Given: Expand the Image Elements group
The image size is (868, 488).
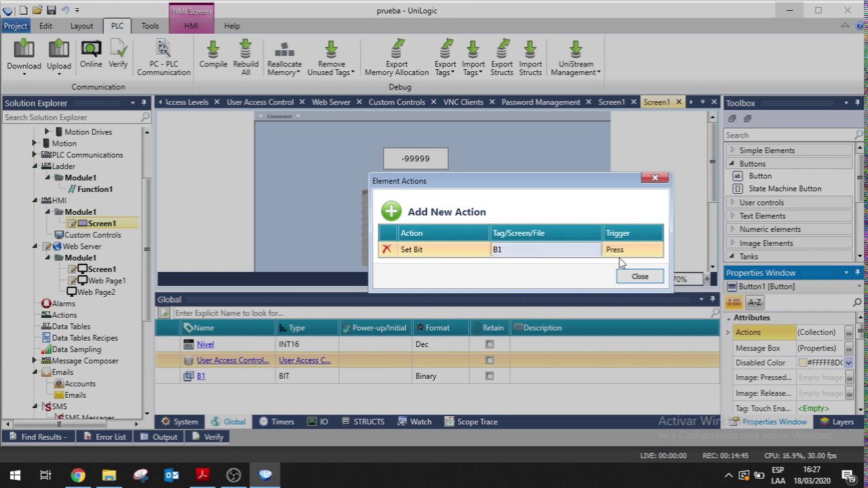Looking at the screenshot, I should [x=732, y=243].
